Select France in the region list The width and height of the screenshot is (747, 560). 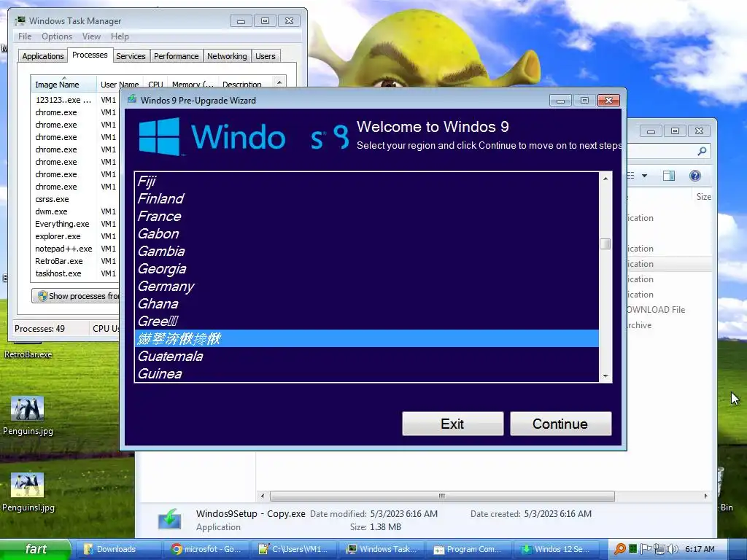[366, 216]
